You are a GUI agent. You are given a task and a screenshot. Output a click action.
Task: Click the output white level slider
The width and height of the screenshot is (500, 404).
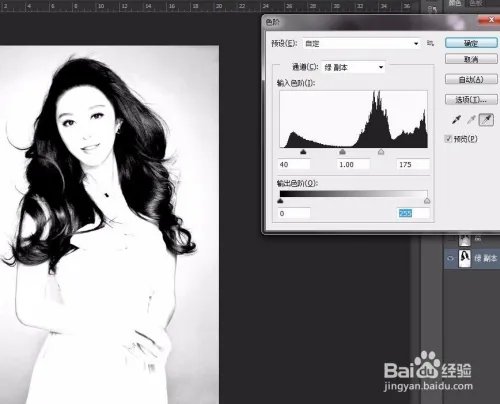(427, 201)
